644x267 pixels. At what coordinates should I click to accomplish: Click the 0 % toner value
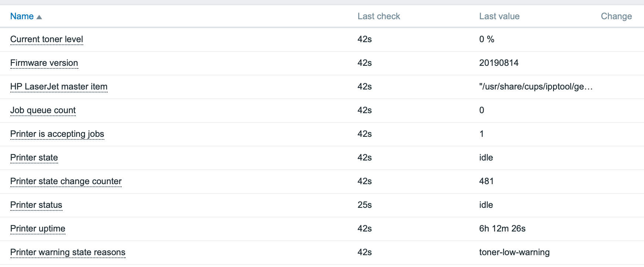[x=487, y=39]
